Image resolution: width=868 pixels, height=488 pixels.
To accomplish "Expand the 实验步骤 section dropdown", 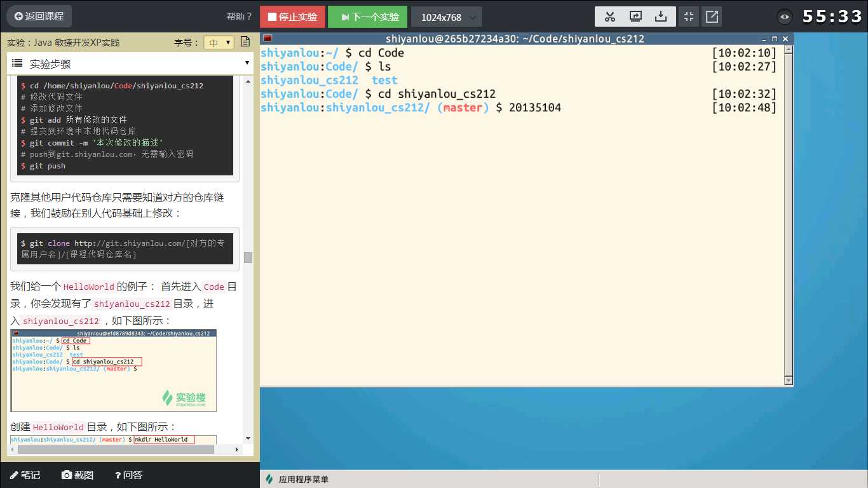I will (x=247, y=63).
